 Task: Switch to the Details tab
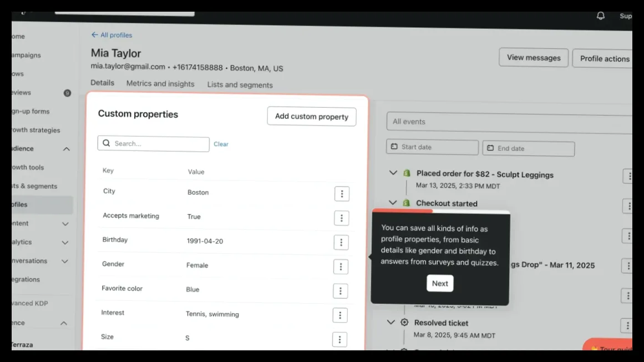102,83
